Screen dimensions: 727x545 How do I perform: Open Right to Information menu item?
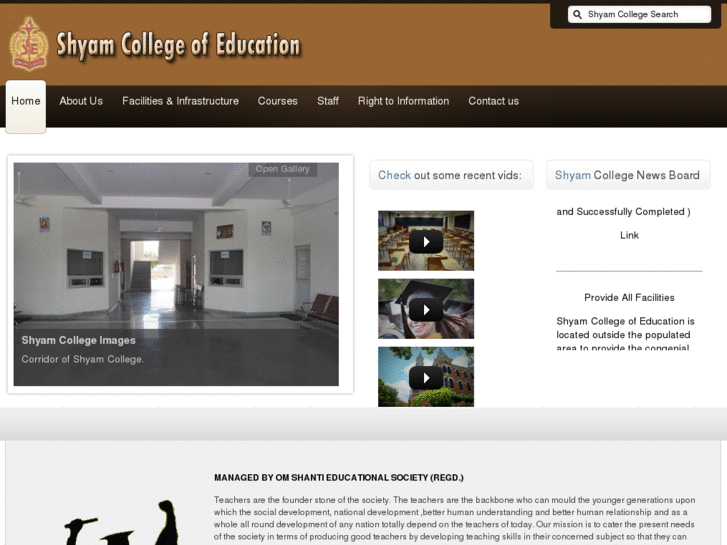click(403, 101)
